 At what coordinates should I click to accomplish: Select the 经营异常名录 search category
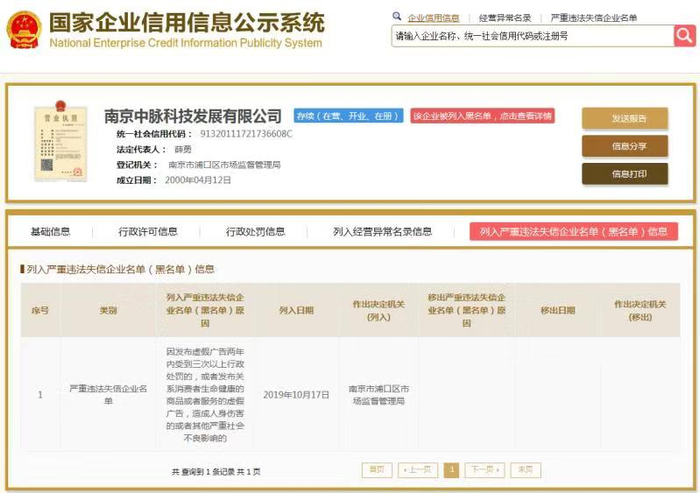(x=505, y=18)
